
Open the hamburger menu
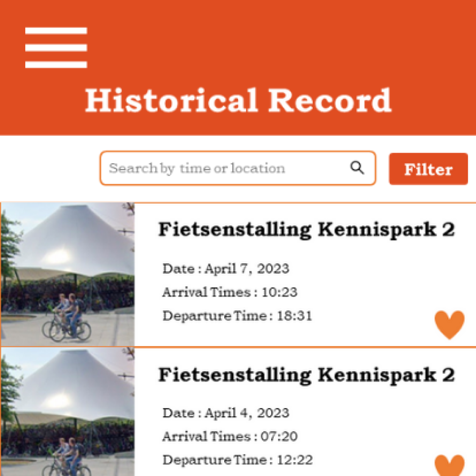point(56,48)
